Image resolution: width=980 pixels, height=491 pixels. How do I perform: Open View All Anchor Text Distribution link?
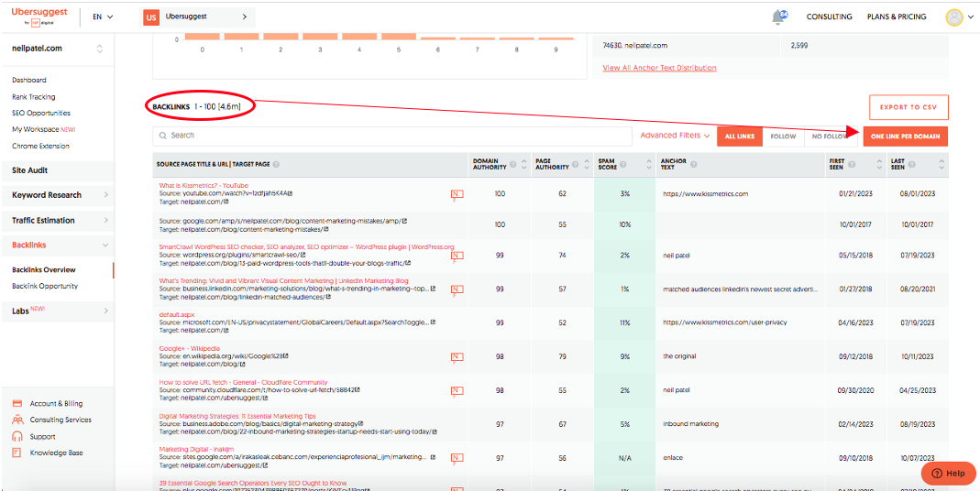tap(659, 68)
